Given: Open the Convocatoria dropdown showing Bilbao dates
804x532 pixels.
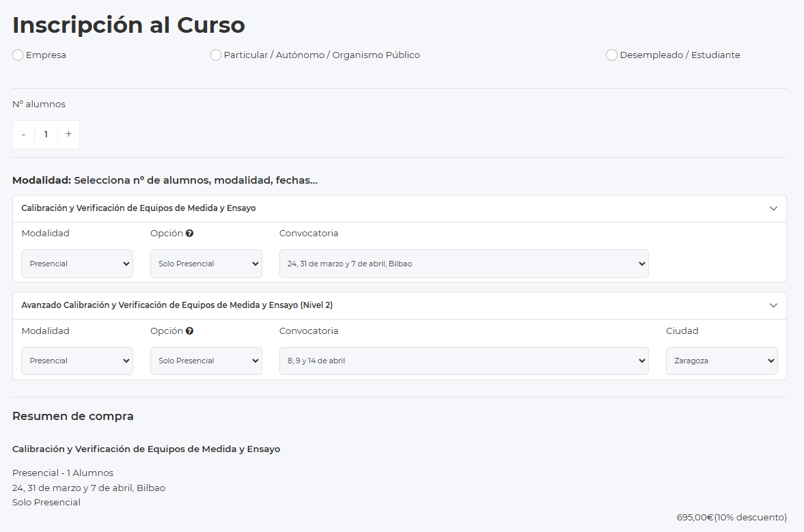Looking at the screenshot, I should pos(463,264).
